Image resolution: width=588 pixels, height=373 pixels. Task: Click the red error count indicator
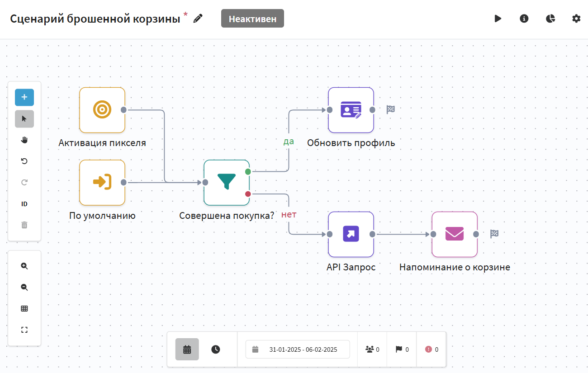click(x=432, y=349)
